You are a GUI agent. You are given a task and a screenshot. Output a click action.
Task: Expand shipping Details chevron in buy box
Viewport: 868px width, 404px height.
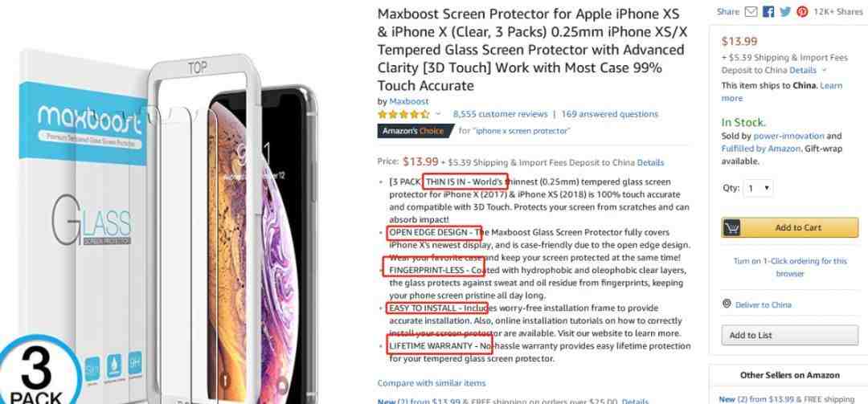(x=824, y=71)
